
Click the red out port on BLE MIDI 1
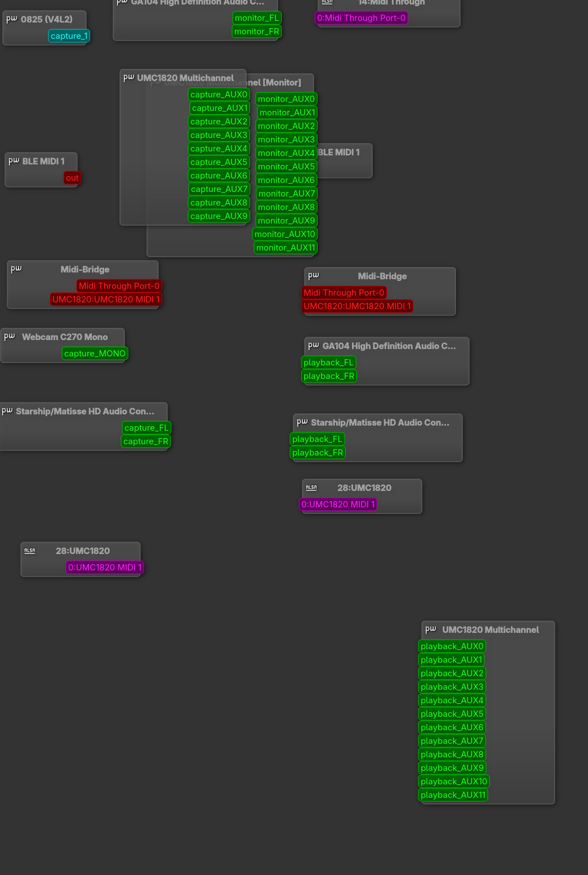(72, 178)
